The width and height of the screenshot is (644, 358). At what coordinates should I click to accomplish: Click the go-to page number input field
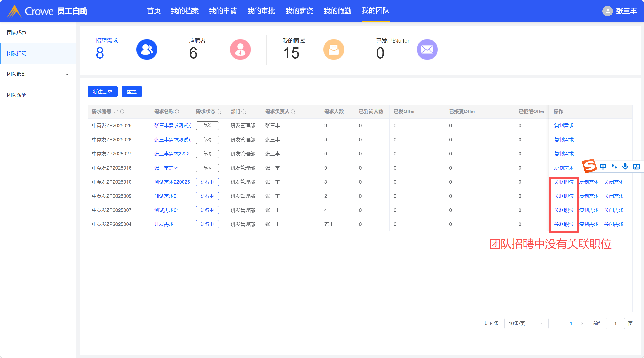[x=615, y=324]
